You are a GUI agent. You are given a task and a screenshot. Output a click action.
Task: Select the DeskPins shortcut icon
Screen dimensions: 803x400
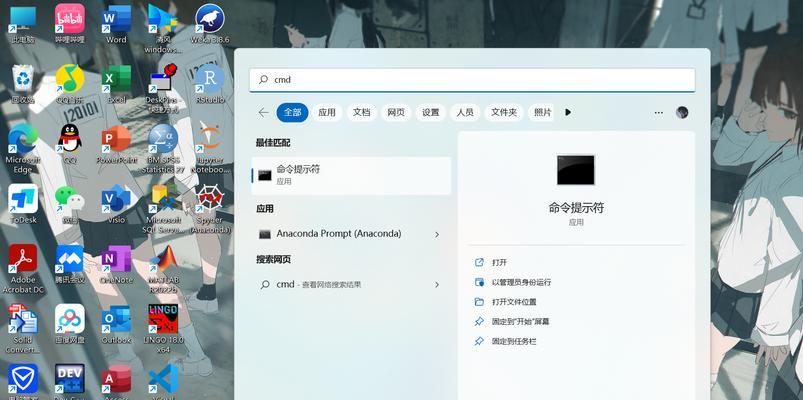163,89
